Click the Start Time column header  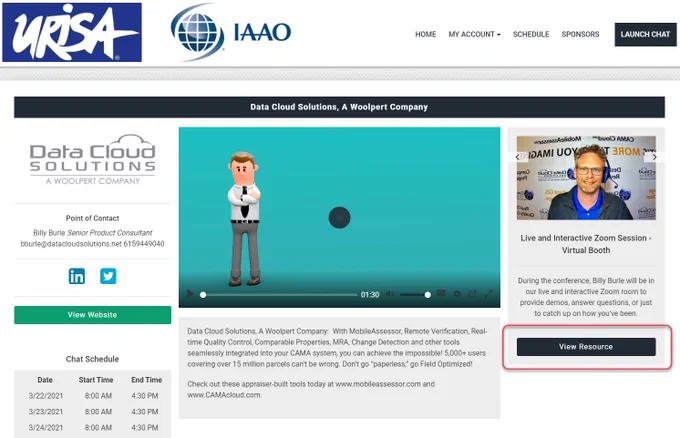(x=96, y=379)
